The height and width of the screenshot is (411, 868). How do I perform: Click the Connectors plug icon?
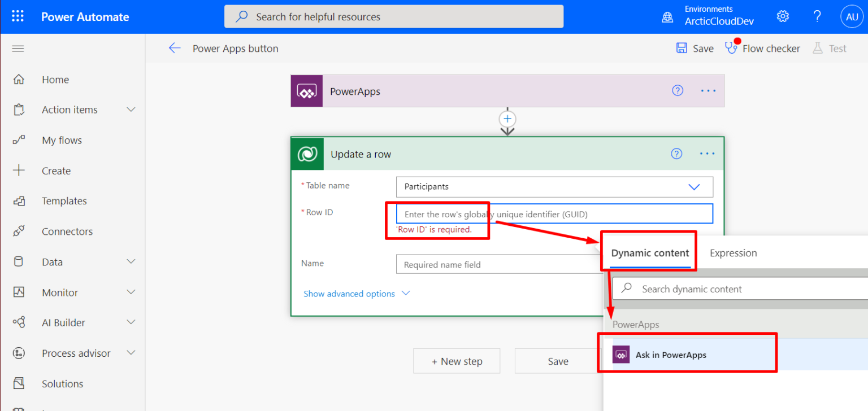(19, 231)
